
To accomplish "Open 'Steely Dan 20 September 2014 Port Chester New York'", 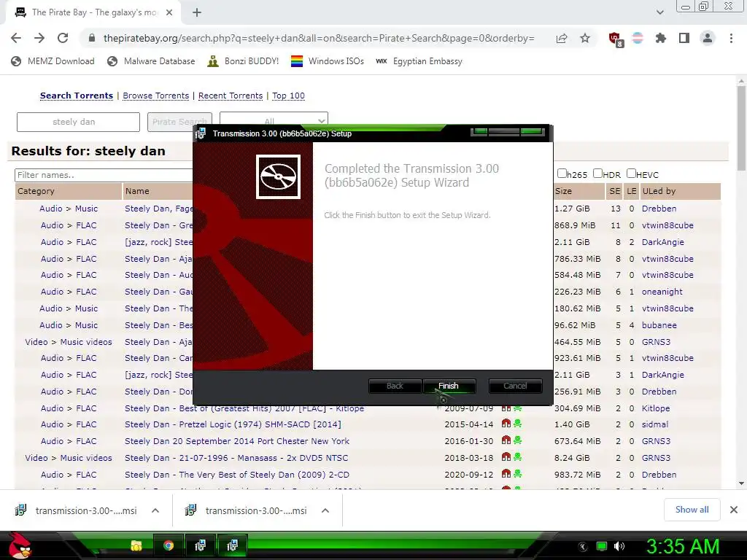I will coord(237,441).
